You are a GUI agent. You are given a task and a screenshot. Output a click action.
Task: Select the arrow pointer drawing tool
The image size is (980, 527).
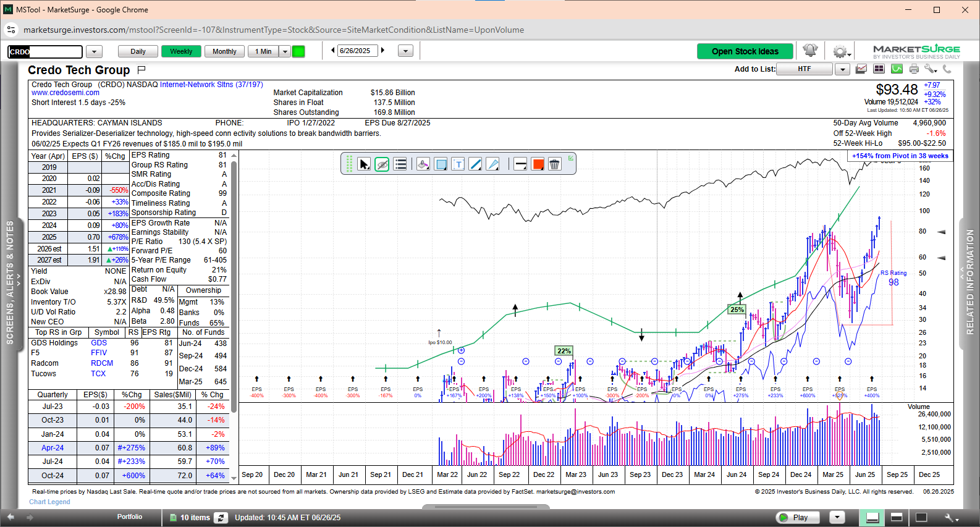(x=364, y=164)
